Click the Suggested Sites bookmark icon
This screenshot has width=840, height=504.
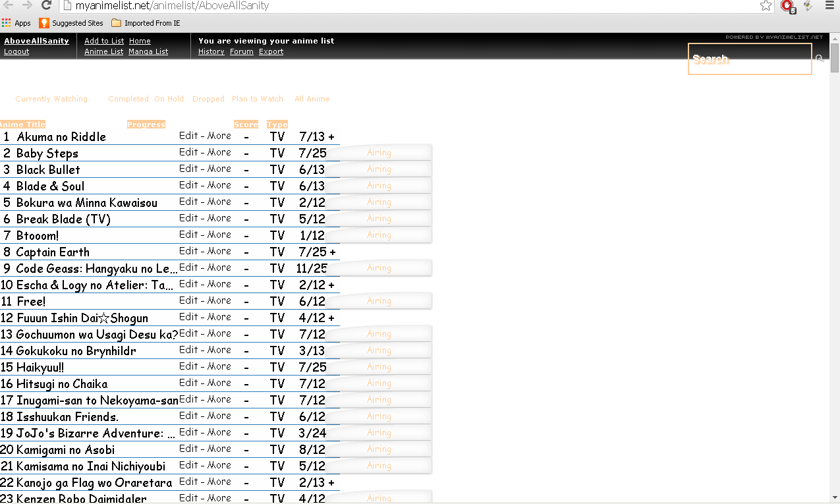click(x=44, y=23)
